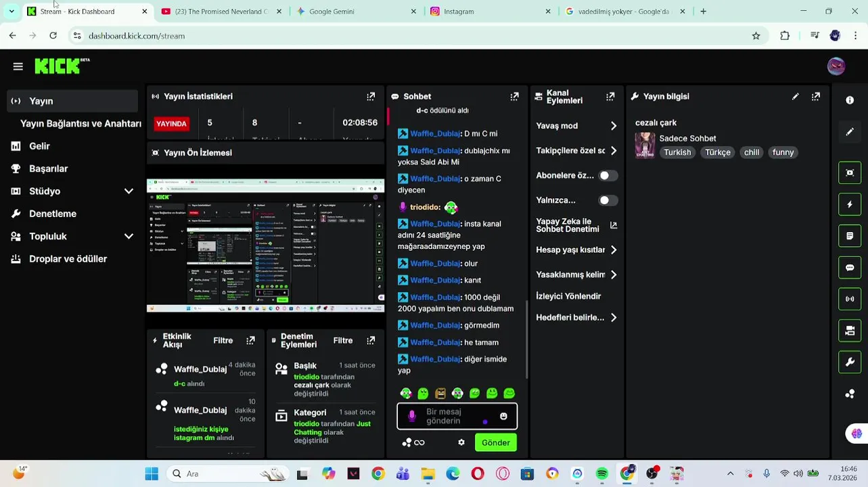Reload the page in the browser
The width and height of the screenshot is (868, 487).
click(x=53, y=36)
